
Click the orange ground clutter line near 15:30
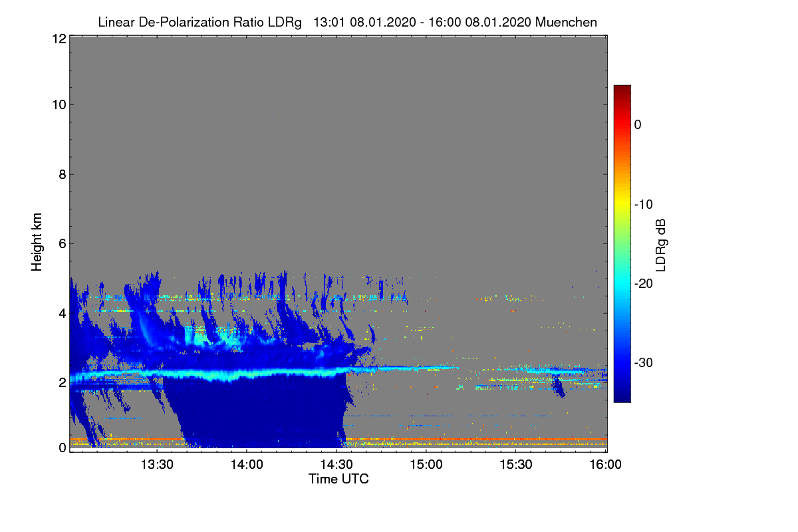[516, 439]
